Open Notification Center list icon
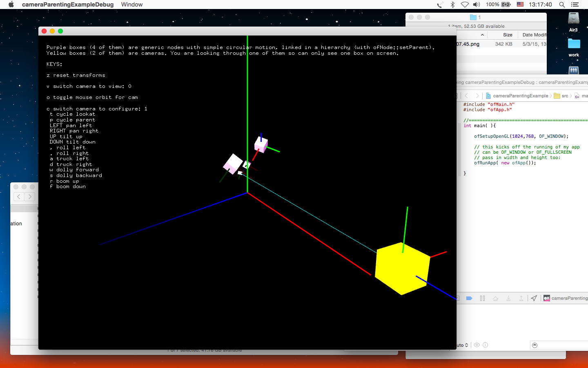The width and height of the screenshot is (588, 368). pyautogui.click(x=575, y=4)
